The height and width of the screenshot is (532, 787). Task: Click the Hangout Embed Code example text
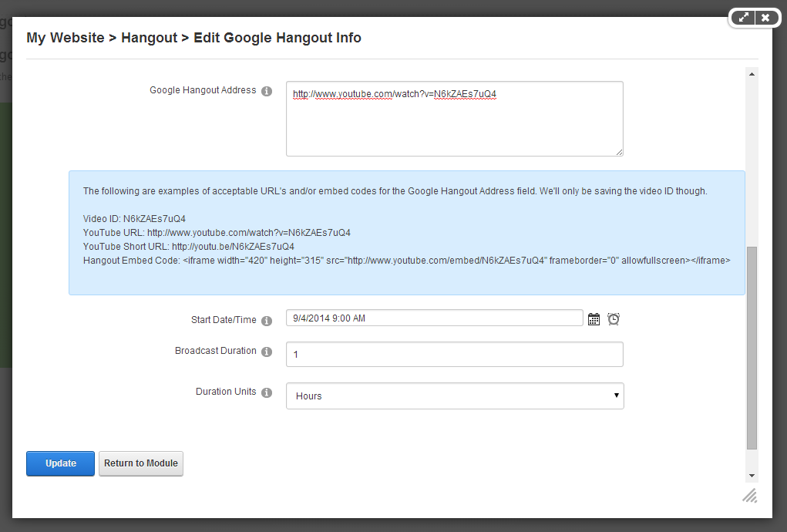point(406,261)
